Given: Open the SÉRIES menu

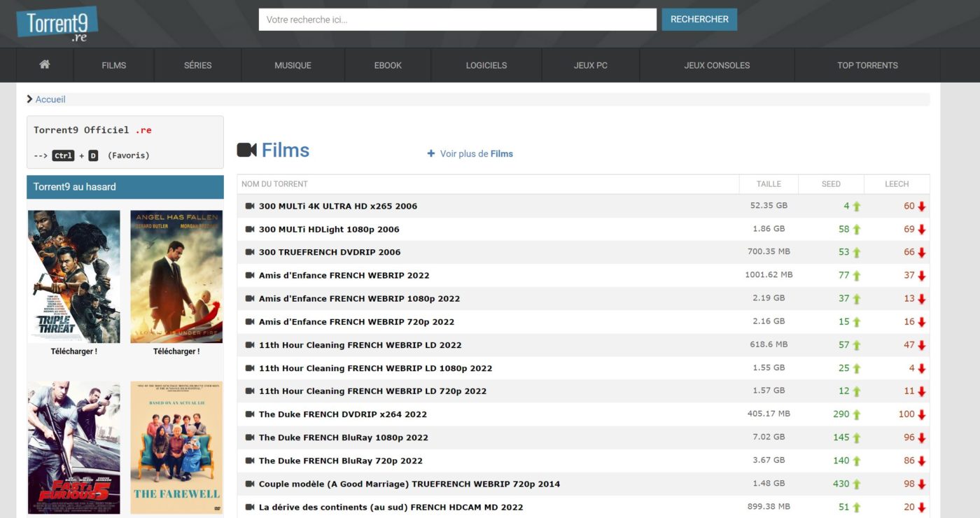Looking at the screenshot, I should pyautogui.click(x=198, y=65).
